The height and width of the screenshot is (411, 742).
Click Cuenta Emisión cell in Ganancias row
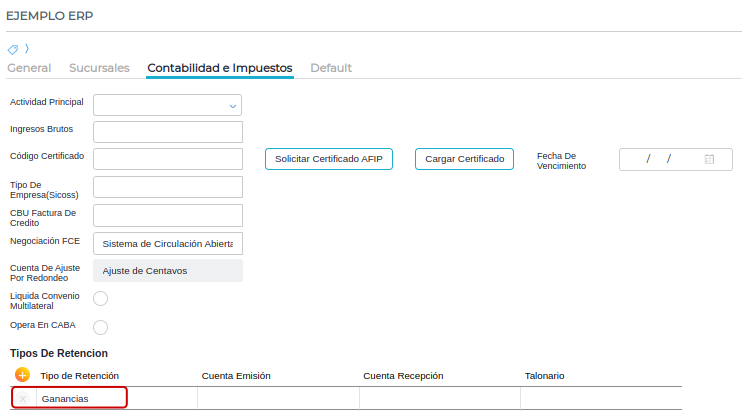pyautogui.click(x=278, y=398)
